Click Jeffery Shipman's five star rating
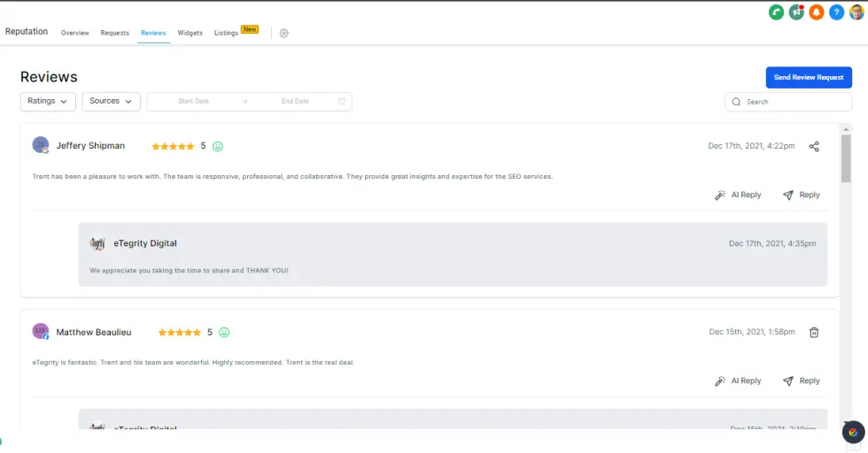This screenshot has width=868, height=453. 173,147
